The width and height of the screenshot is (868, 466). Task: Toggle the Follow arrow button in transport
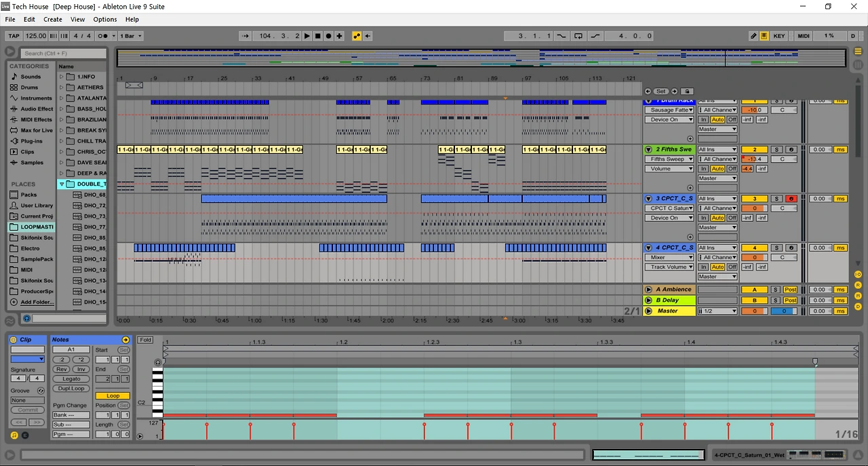(x=245, y=36)
